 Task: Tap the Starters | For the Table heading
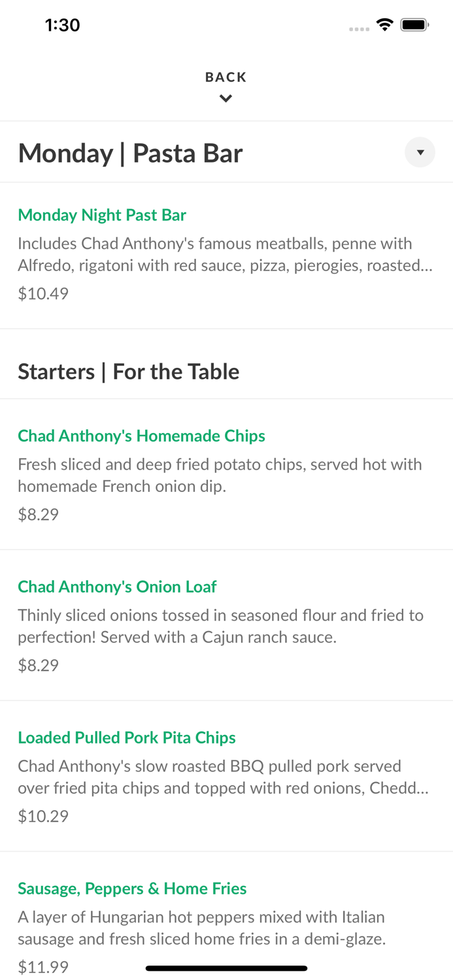coord(128,370)
